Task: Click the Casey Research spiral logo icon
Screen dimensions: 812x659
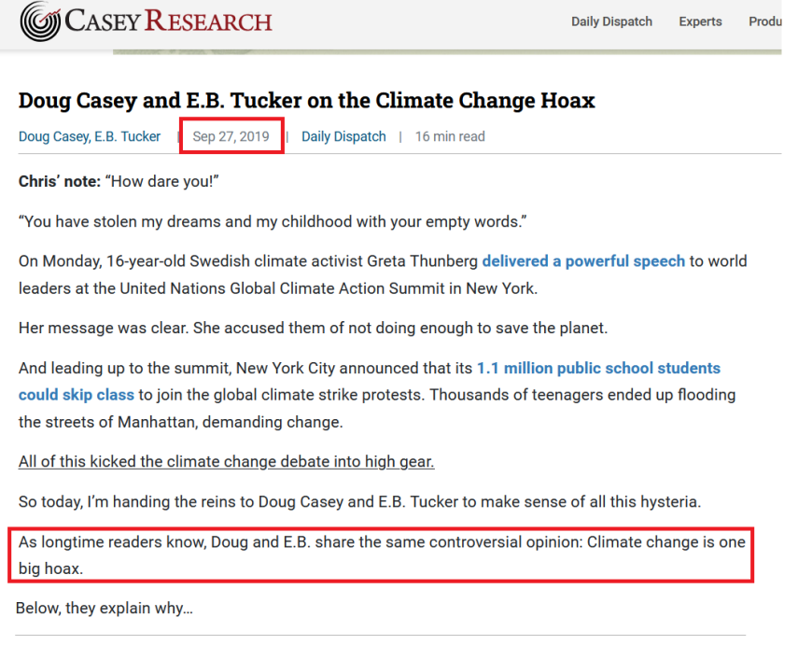Action: tap(38, 21)
